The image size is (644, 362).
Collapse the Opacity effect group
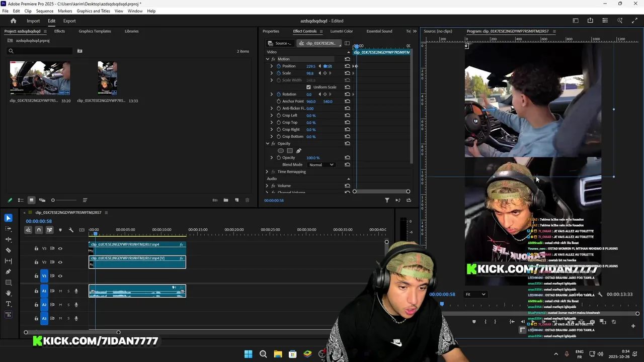coord(267,143)
